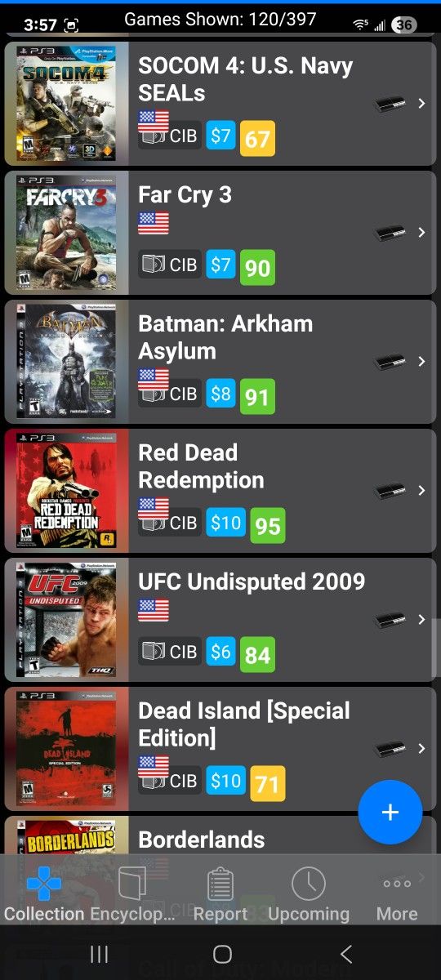Open the Dead Island cover art thumbnail
The height and width of the screenshot is (980, 441).
click(66, 749)
